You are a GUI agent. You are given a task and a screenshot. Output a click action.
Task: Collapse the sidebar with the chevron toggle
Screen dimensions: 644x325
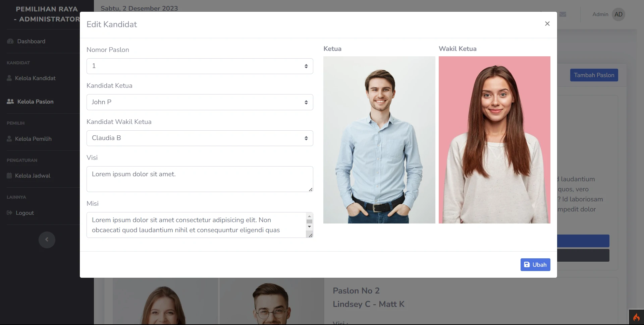pos(47,240)
